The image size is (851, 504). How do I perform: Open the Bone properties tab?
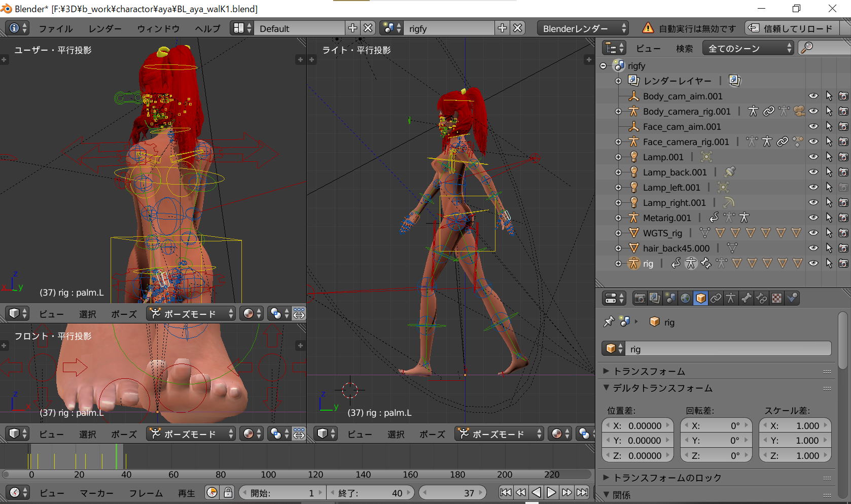point(746,299)
